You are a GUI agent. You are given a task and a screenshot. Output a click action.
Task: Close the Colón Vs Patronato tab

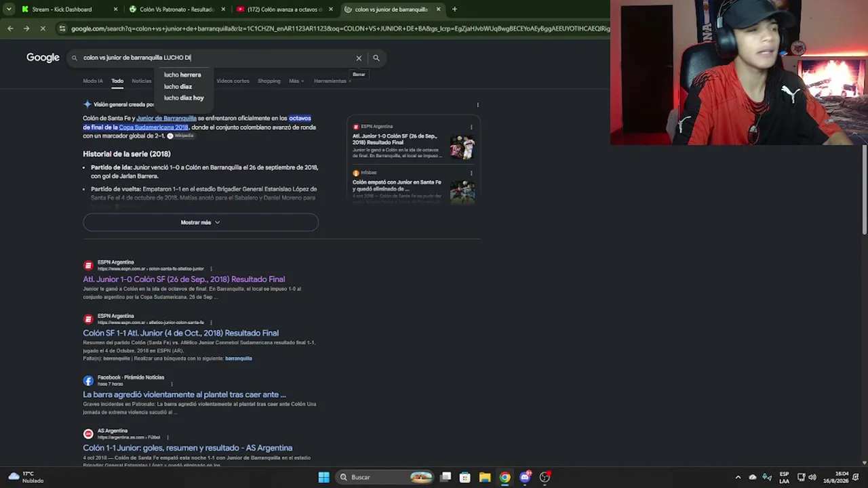pyautogui.click(x=223, y=9)
